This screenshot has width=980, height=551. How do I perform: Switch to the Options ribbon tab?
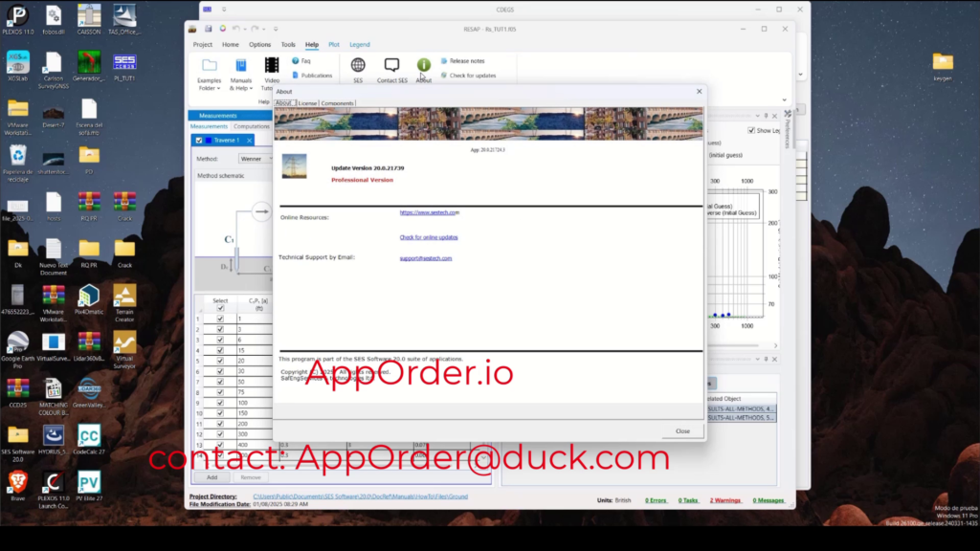click(260, 44)
